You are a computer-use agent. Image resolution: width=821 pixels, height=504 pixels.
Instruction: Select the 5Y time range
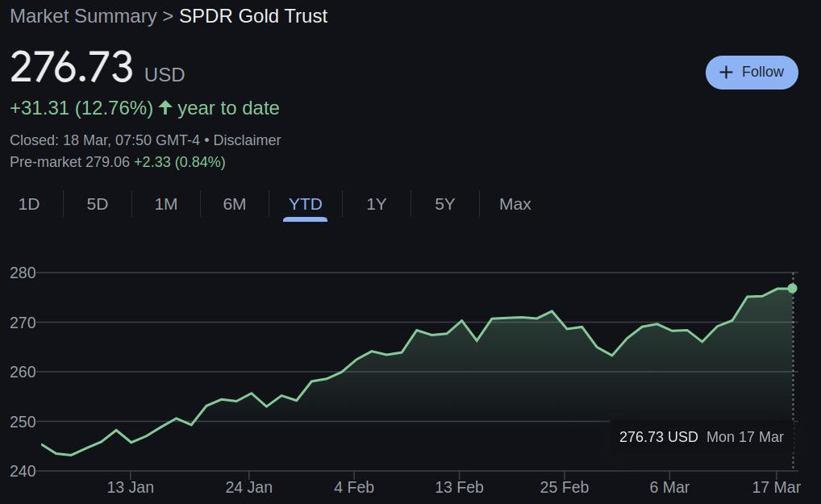(445, 204)
